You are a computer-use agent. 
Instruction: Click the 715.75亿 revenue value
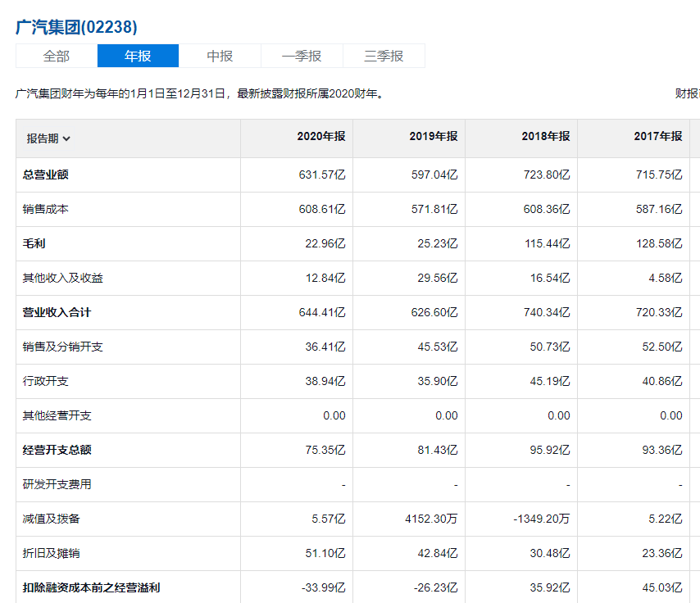click(659, 175)
